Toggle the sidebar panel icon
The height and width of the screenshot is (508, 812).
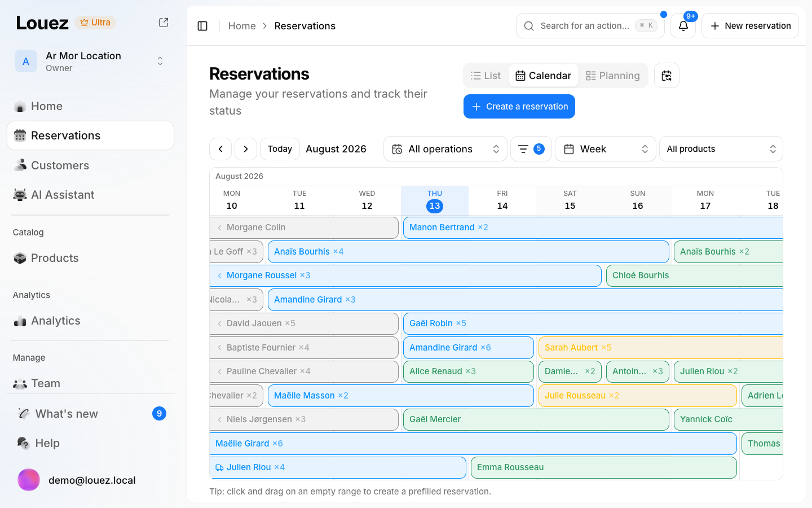202,26
